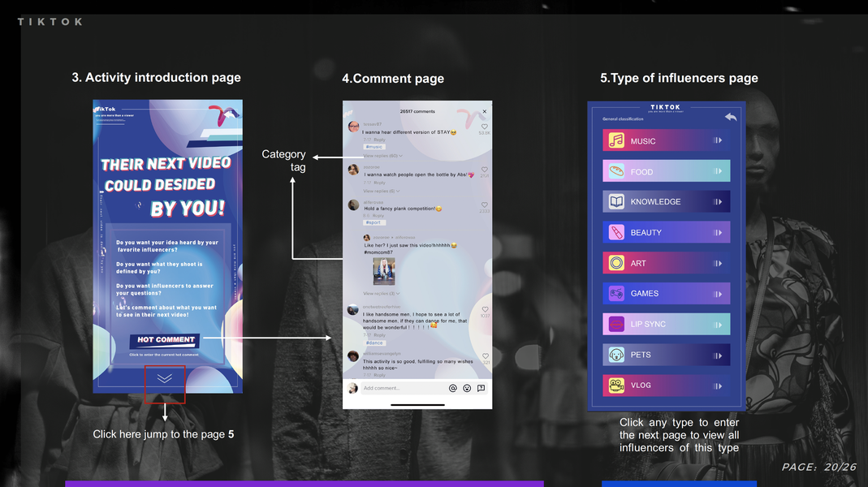Click the KNOWLEDGE book icon
This screenshot has width=868, height=487.
click(x=616, y=201)
